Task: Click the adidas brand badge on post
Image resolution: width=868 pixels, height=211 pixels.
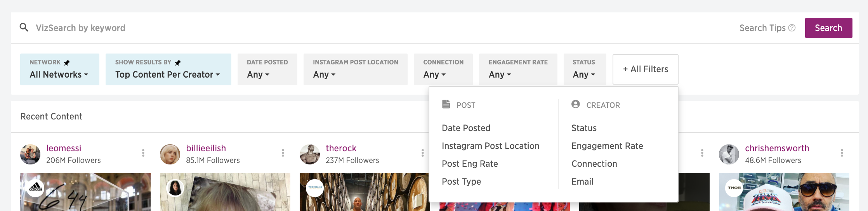Action: coord(36,189)
